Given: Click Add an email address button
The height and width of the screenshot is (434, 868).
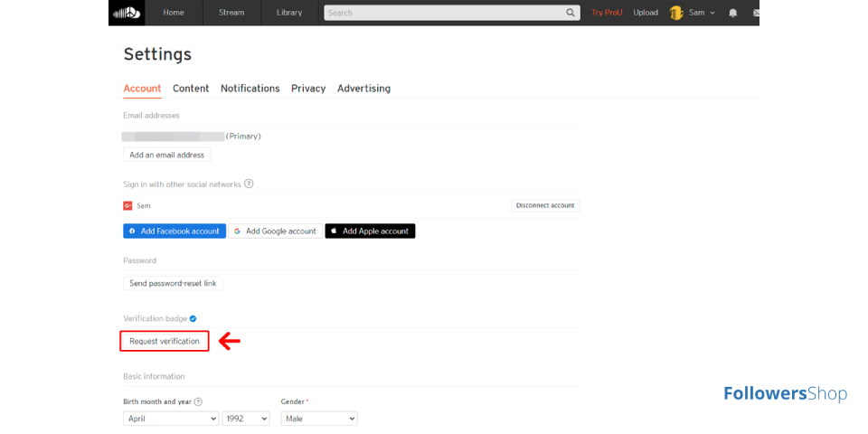Looking at the screenshot, I should click(x=166, y=155).
